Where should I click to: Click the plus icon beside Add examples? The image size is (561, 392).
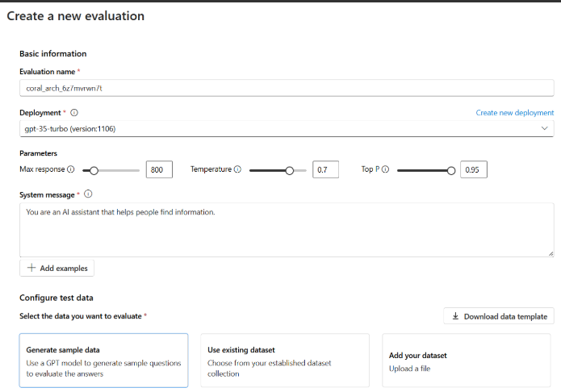(x=31, y=268)
